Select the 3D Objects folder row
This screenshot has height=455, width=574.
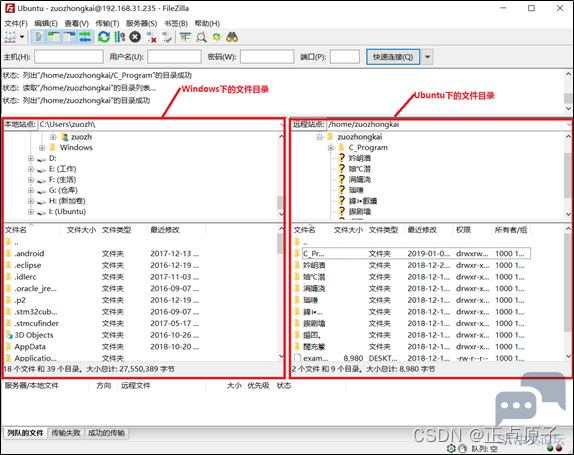pyautogui.click(x=102, y=335)
